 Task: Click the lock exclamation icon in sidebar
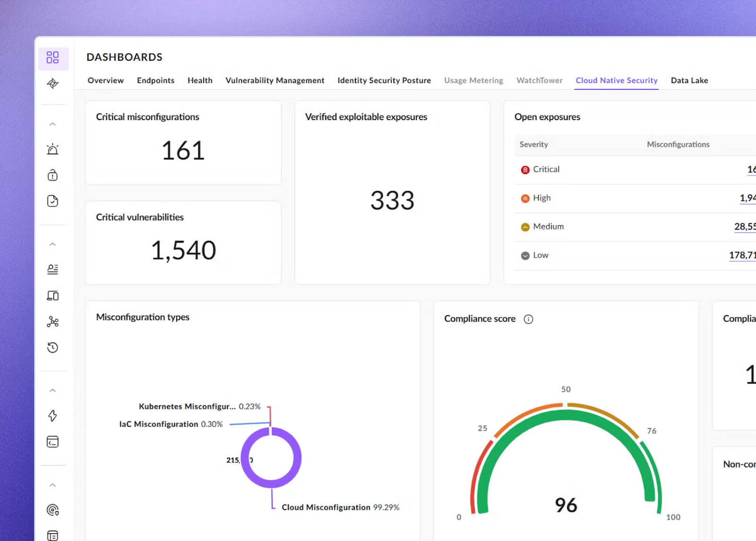tap(52, 175)
